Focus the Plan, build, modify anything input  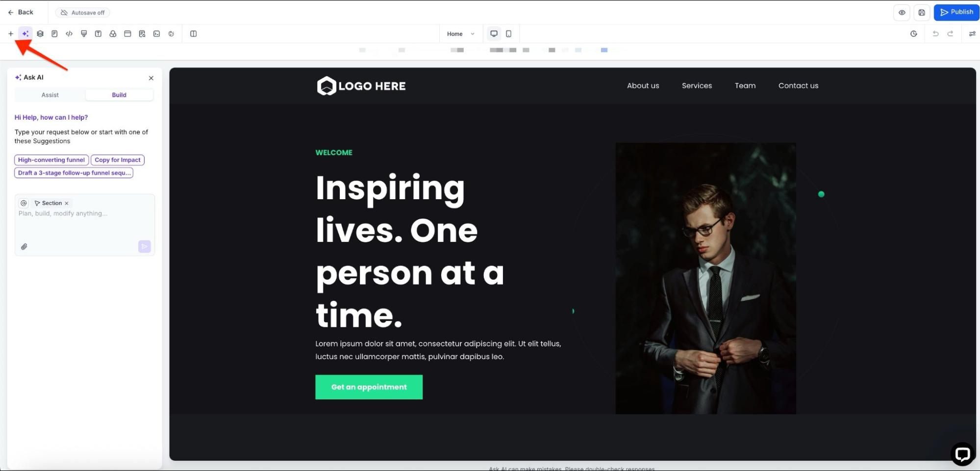(x=84, y=224)
